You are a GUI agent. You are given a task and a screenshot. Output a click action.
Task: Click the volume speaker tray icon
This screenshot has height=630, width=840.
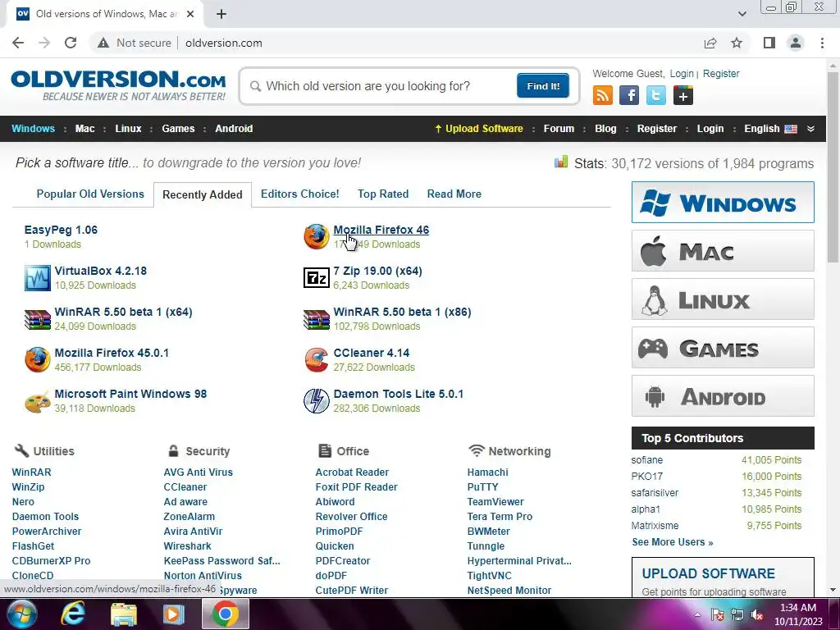pos(757,614)
